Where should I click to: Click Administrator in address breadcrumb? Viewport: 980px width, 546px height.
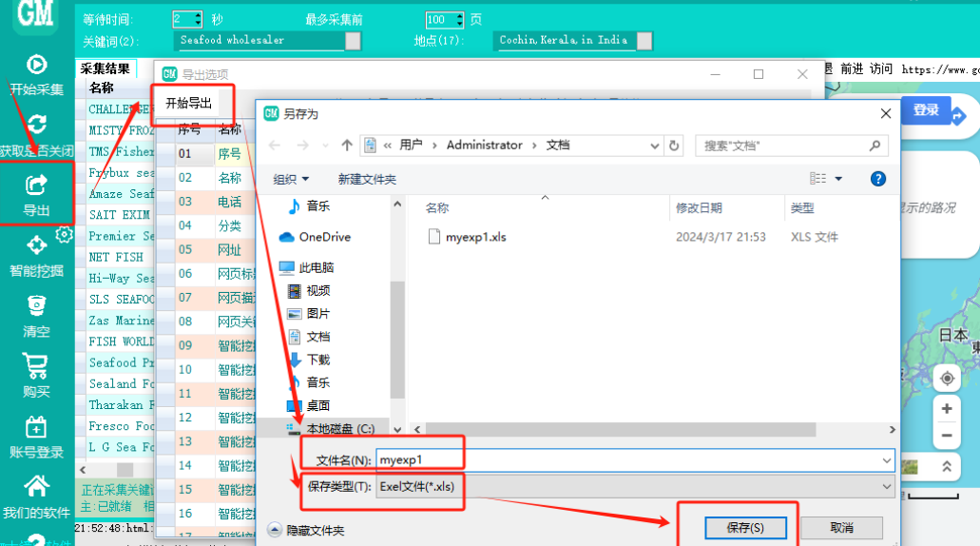point(485,146)
